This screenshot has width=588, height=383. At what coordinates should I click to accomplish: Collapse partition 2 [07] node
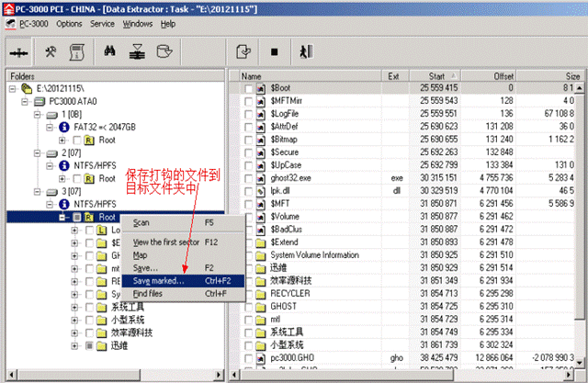(x=37, y=153)
